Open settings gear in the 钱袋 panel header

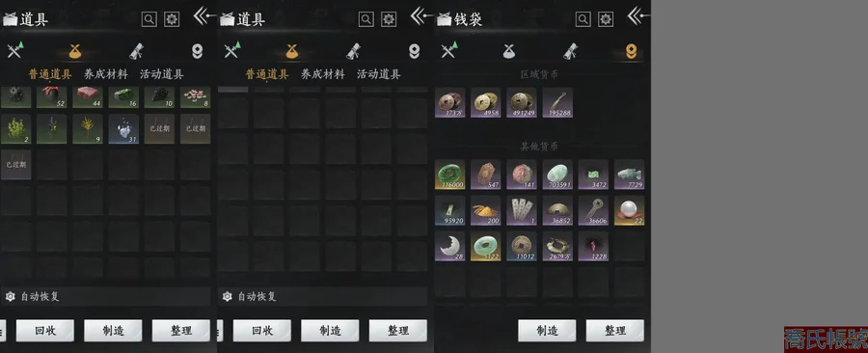pyautogui.click(x=606, y=19)
